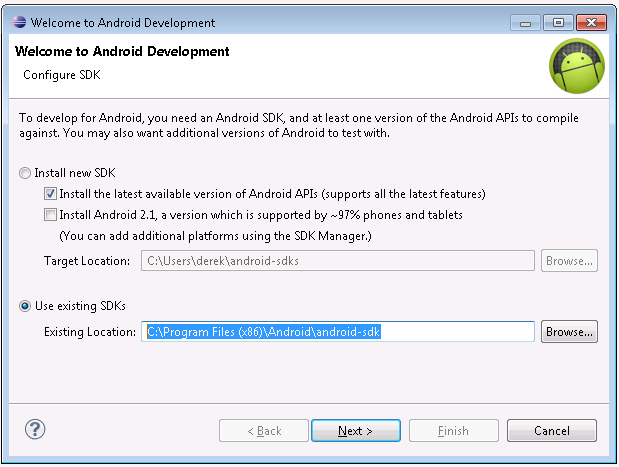Proceed with the Next button
The width and height of the screenshot is (619, 467).
356,430
